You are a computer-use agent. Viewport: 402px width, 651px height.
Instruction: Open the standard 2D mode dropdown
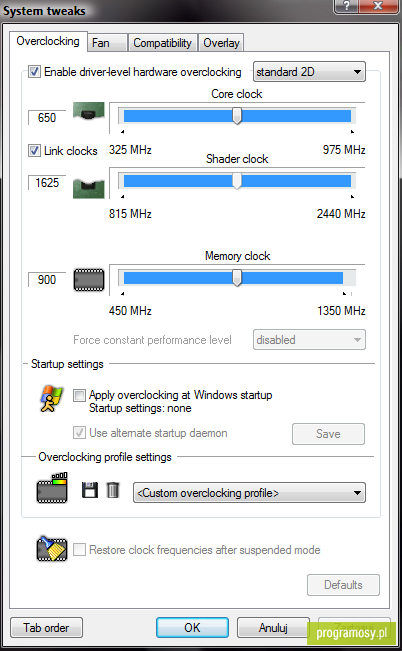pyautogui.click(x=309, y=72)
